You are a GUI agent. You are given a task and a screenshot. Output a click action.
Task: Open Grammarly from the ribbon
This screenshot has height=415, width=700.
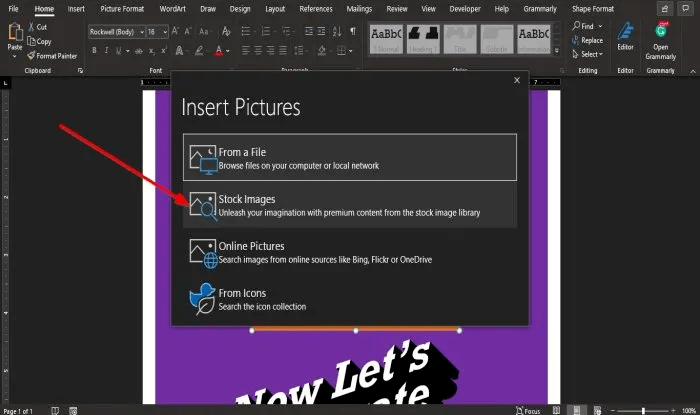tap(660, 41)
